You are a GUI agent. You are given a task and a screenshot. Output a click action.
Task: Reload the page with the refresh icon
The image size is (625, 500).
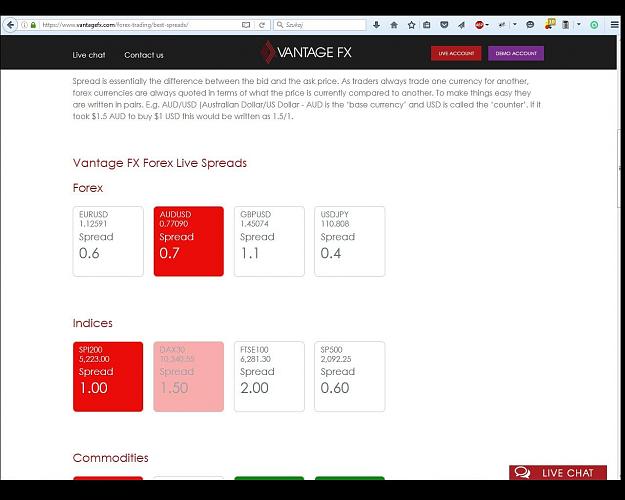[262, 25]
